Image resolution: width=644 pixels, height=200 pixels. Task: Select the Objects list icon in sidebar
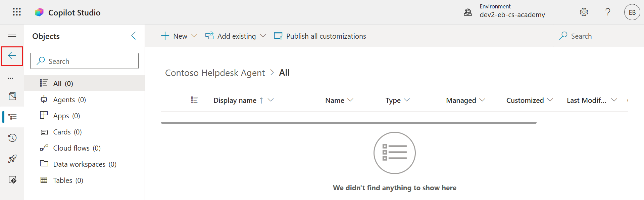(x=13, y=117)
